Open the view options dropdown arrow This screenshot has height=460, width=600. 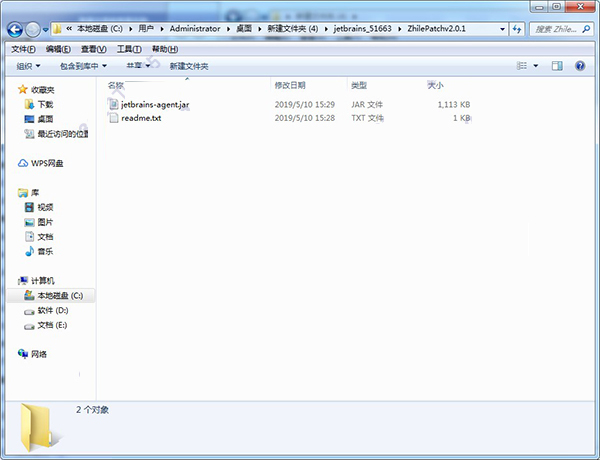pos(536,66)
